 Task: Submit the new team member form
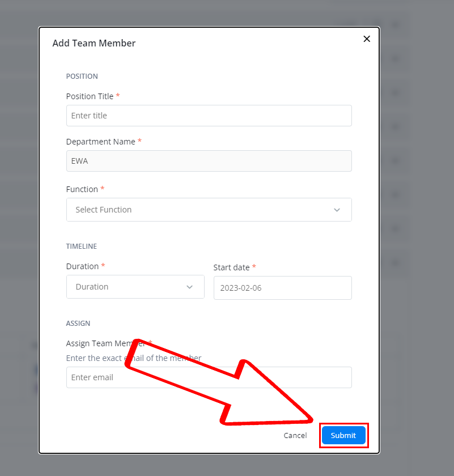point(343,435)
